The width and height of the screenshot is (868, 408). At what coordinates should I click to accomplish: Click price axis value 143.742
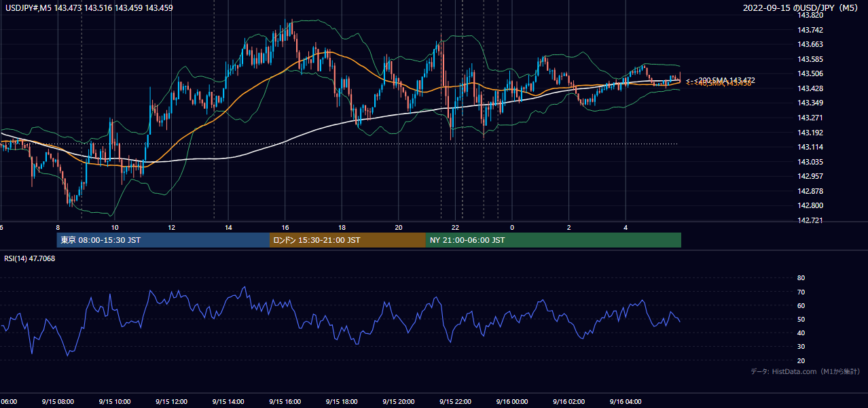810,30
